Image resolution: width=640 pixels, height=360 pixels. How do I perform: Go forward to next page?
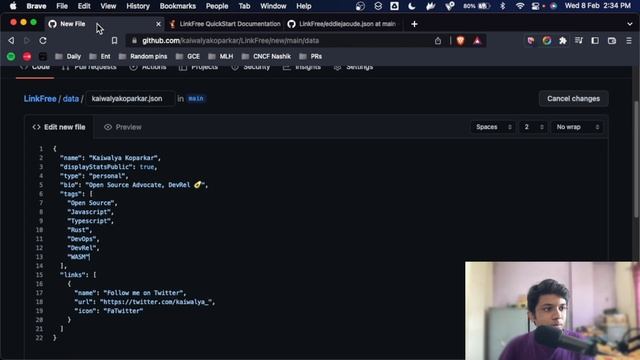click(x=27, y=40)
